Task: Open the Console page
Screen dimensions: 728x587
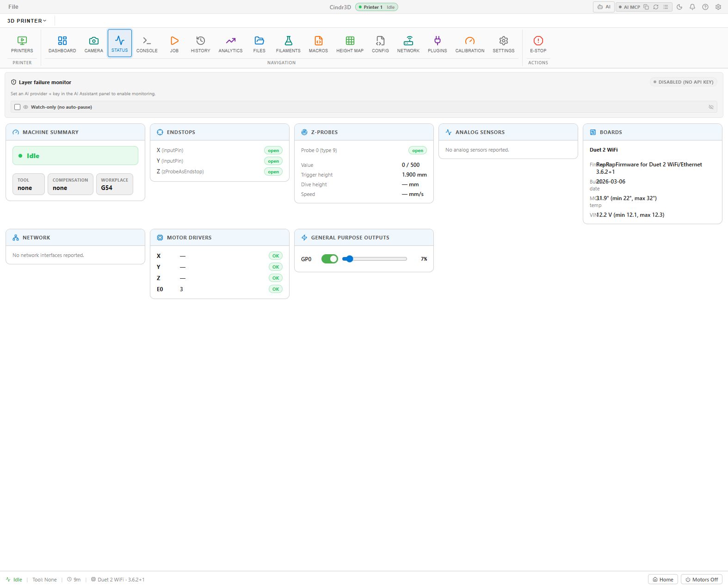Action: (147, 43)
